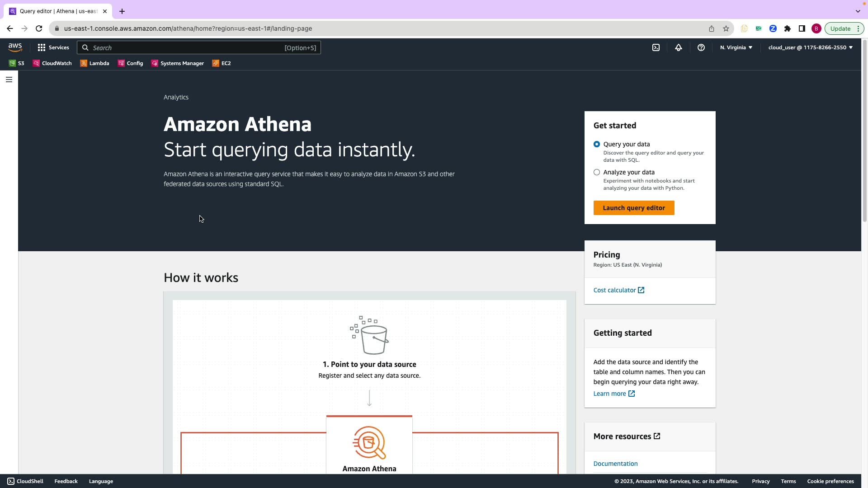Open the Language menu in footer
This screenshot has width=868, height=488.
click(101, 481)
